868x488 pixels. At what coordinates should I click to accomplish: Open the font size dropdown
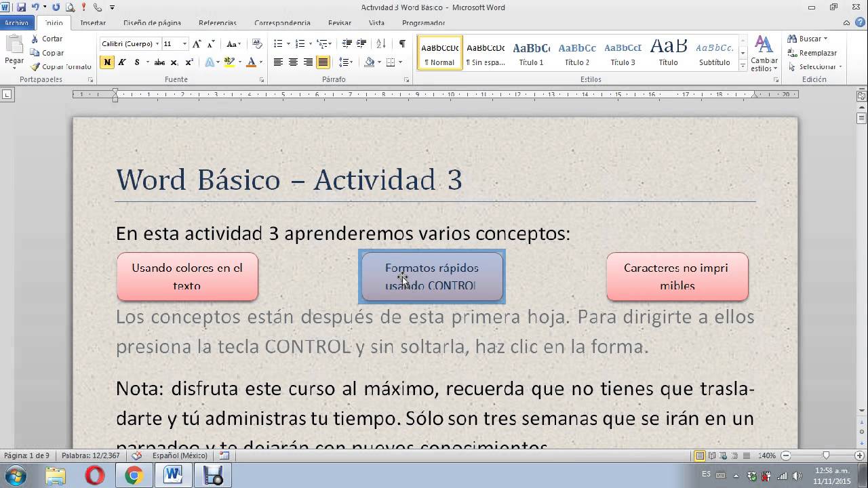coord(184,44)
